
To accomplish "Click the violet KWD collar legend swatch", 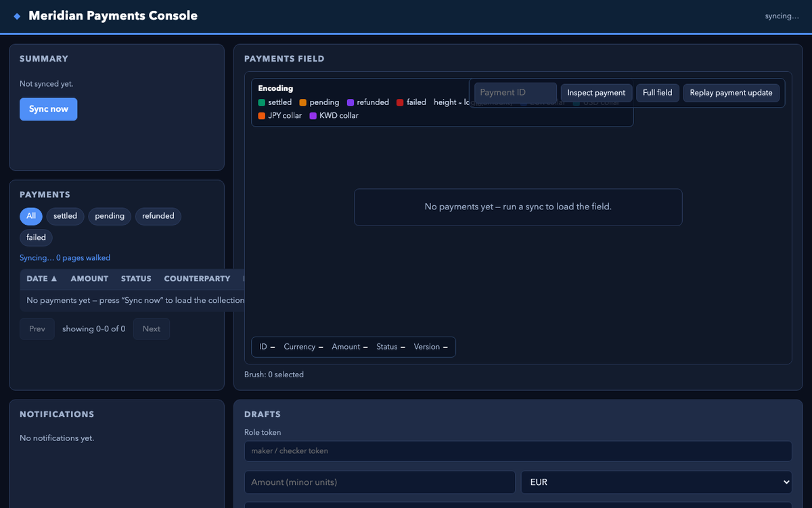I will click(x=313, y=116).
